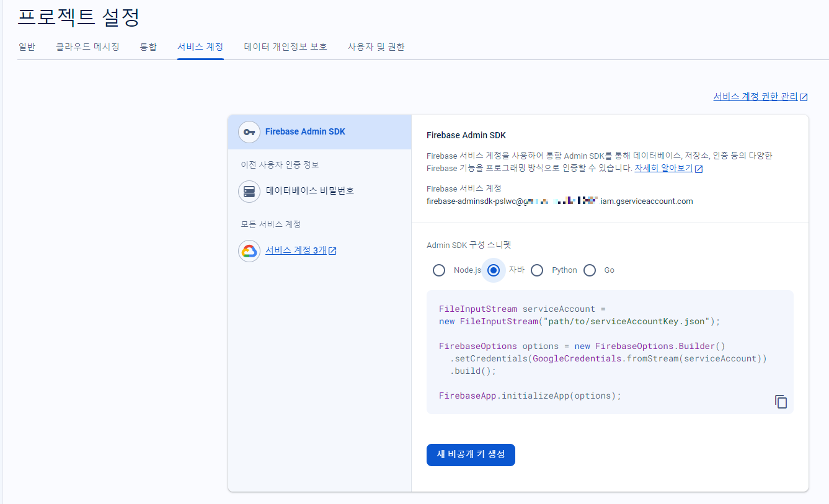Click the database icon beside 데이터베이스 비밀번호
Screen dimensions: 829x504
click(x=249, y=192)
